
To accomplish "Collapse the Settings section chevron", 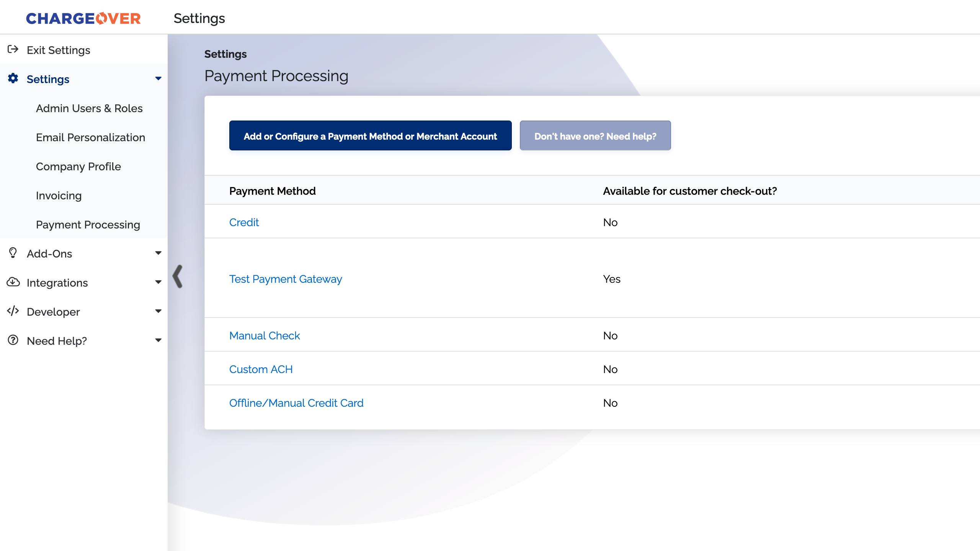I will pyautogui.click(x=158, y=78).
